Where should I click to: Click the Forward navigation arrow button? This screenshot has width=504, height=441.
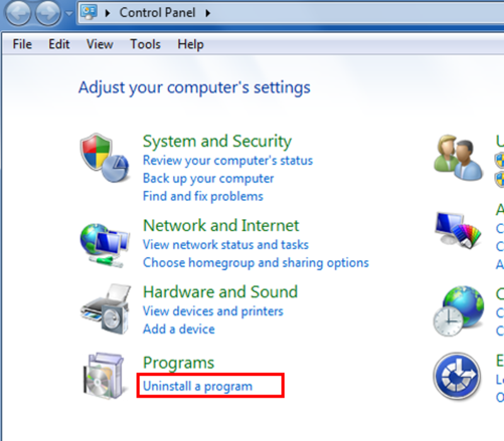(48, 13)
